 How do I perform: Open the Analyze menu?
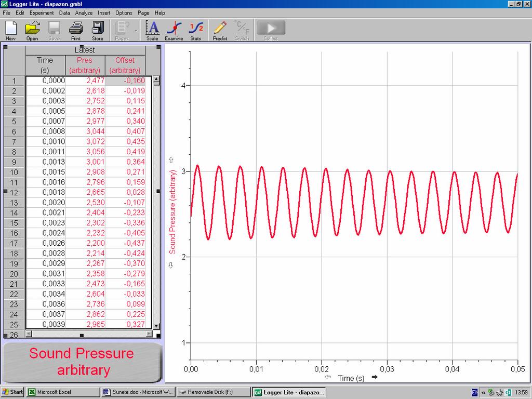tap(84, 13)
